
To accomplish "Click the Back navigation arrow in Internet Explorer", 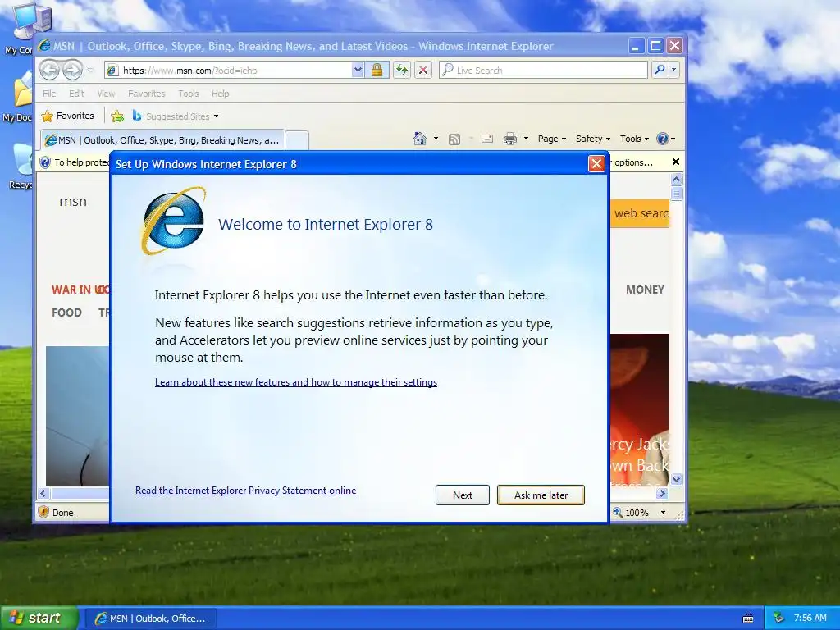I will point(49,70).
